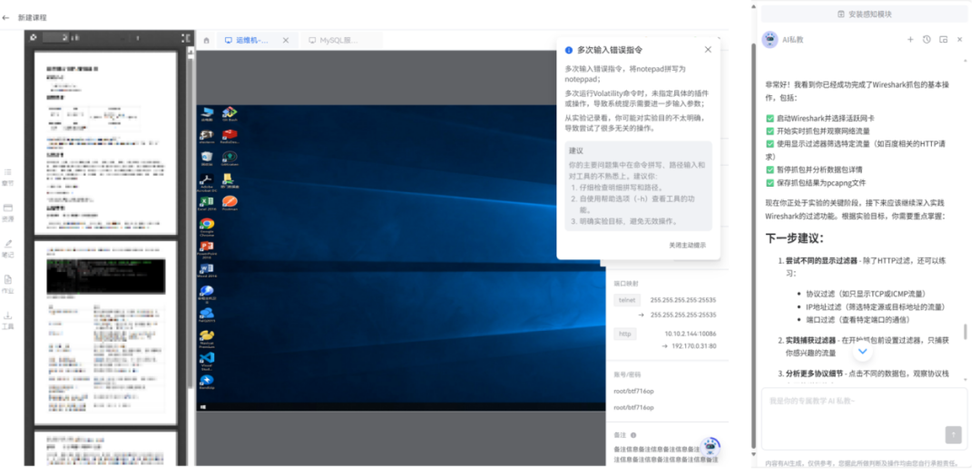Open the 笔记 notes sidebar icon
980x475 pixels.
coord(8,247)
